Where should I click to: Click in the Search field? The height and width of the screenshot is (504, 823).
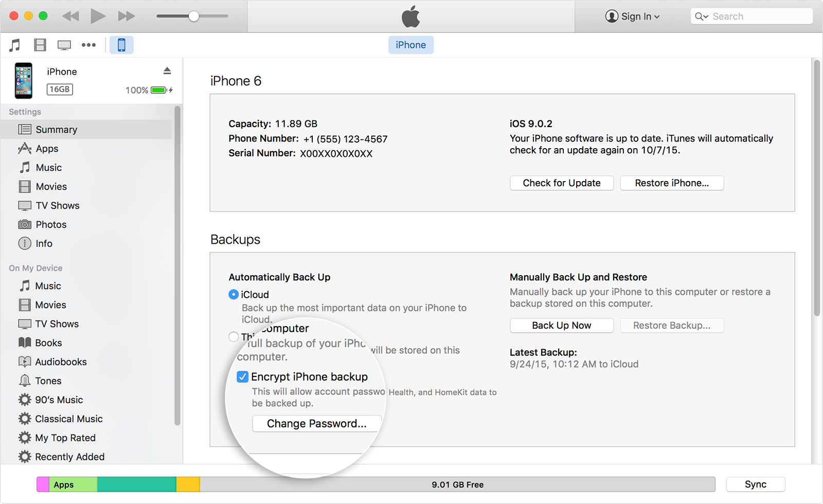[752, 16]
